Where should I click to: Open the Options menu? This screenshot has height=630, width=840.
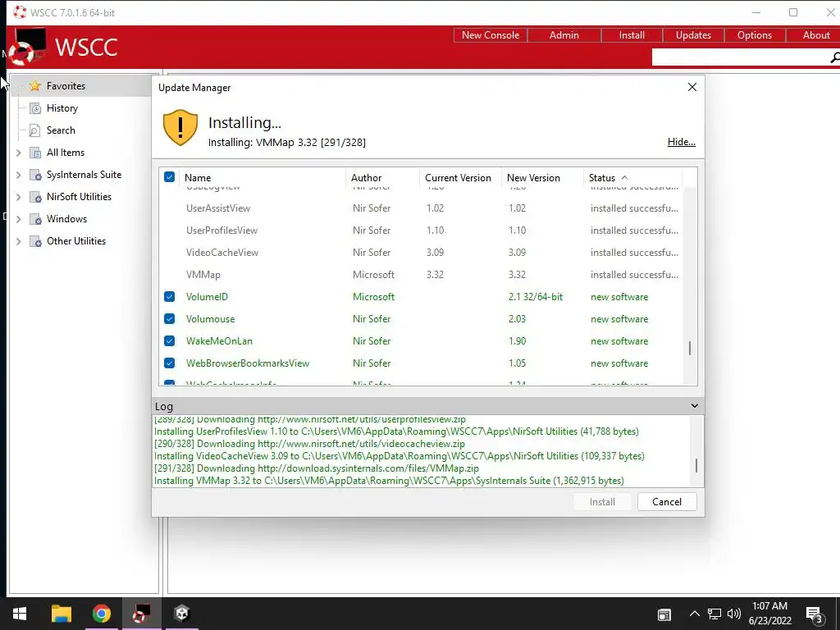pyautogui.click(x=755, y=34)
